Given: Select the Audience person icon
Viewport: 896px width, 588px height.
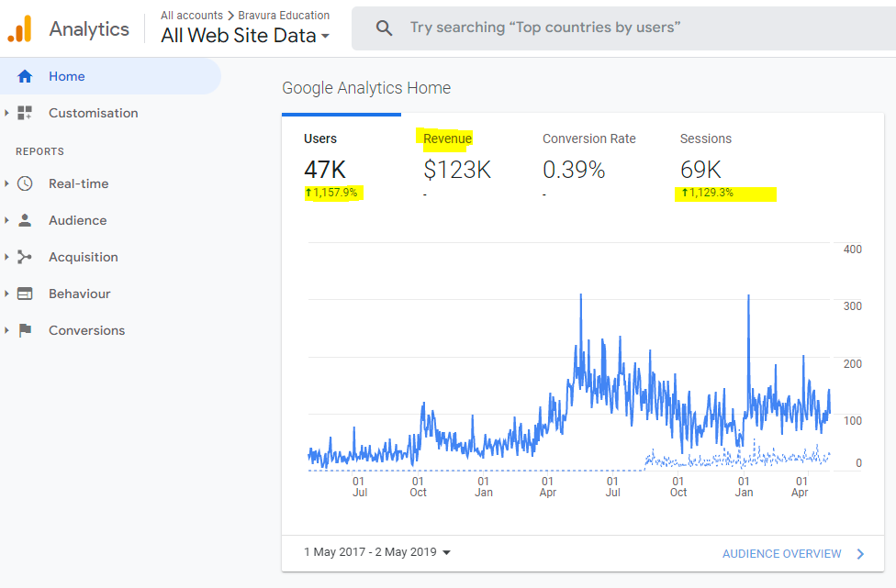Looking at the screenshot, I should click(24, 220).
